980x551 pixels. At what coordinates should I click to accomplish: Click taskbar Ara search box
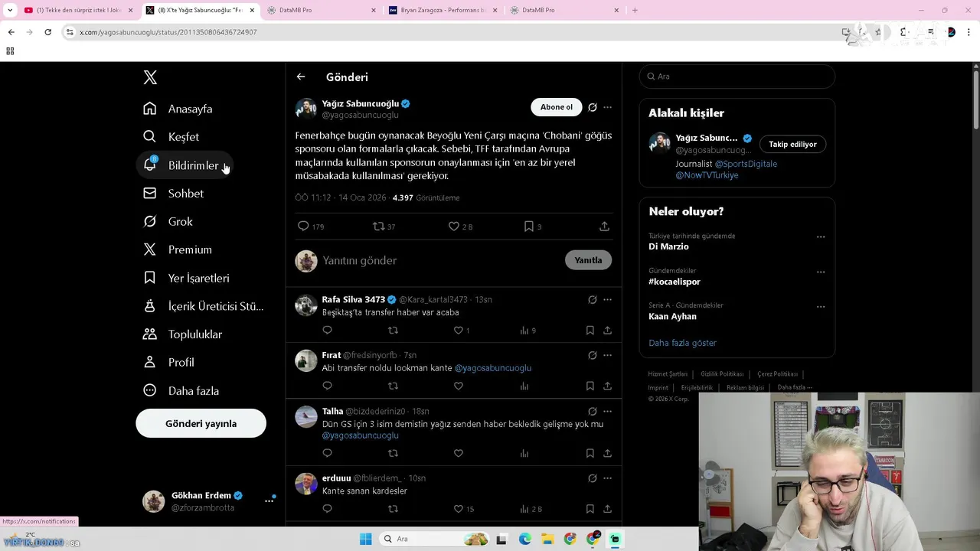tap(434, 539)
